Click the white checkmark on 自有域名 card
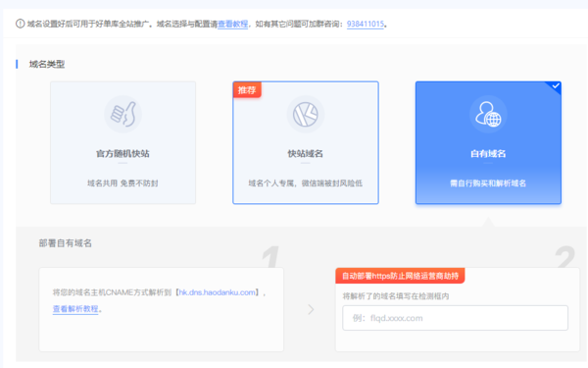588x368 pixels. [x=556, y=86]
